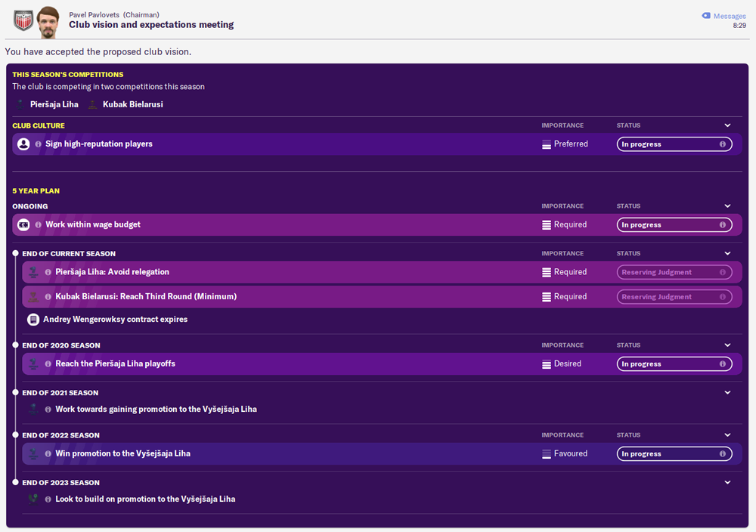Click trophy icon on Avoid relegation row
This screenshot has height=532, width=756.
(x=33, y=272)
